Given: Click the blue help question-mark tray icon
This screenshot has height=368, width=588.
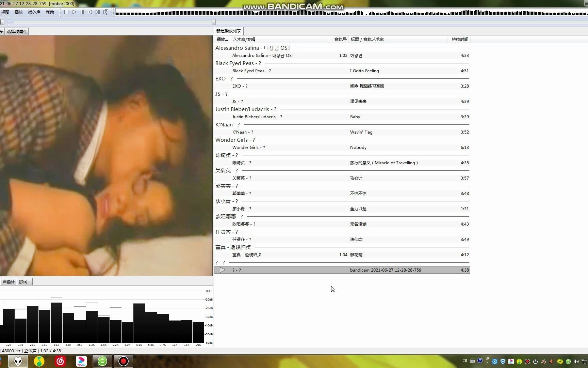Looking at the screenshot, I should point(480,361).
